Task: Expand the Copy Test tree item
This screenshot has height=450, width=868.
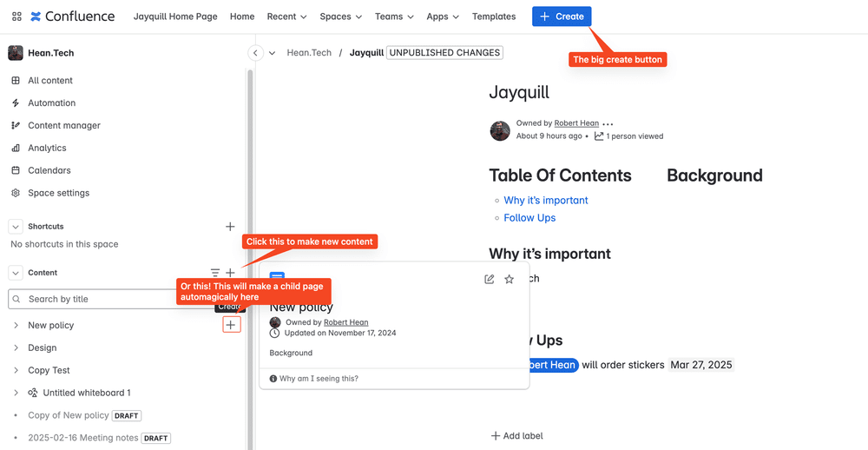Action: pos(16,370)
